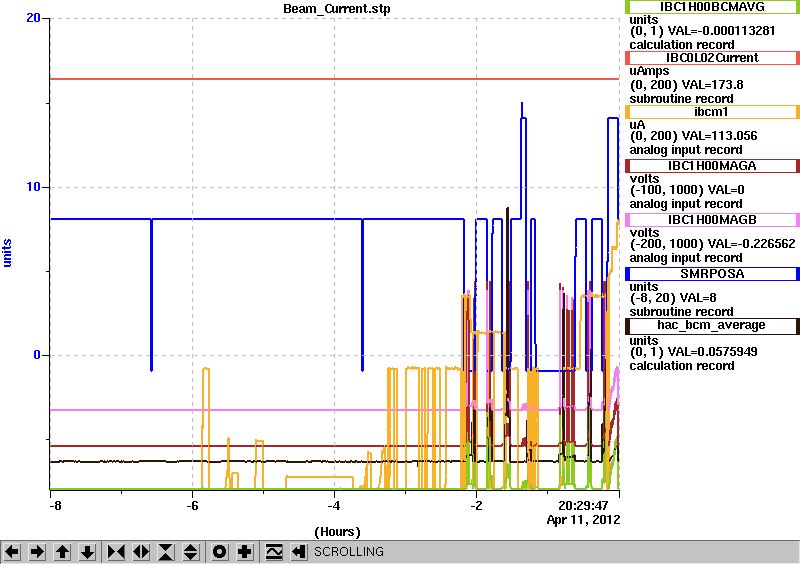Click the y-axis tick label 20
Screen dimensions: 800x564
tap(33, 18)
